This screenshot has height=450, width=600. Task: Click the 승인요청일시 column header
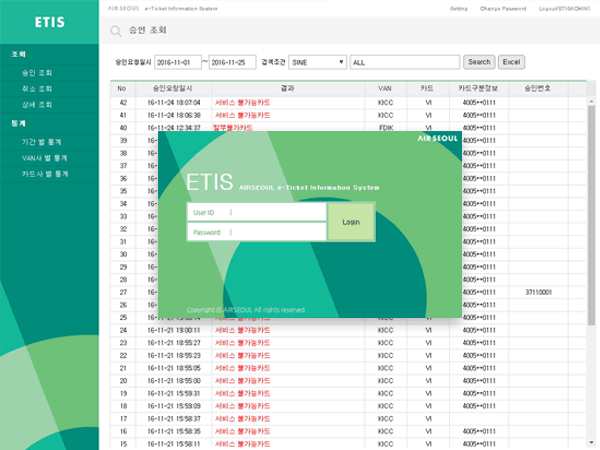tap(173, 89)
